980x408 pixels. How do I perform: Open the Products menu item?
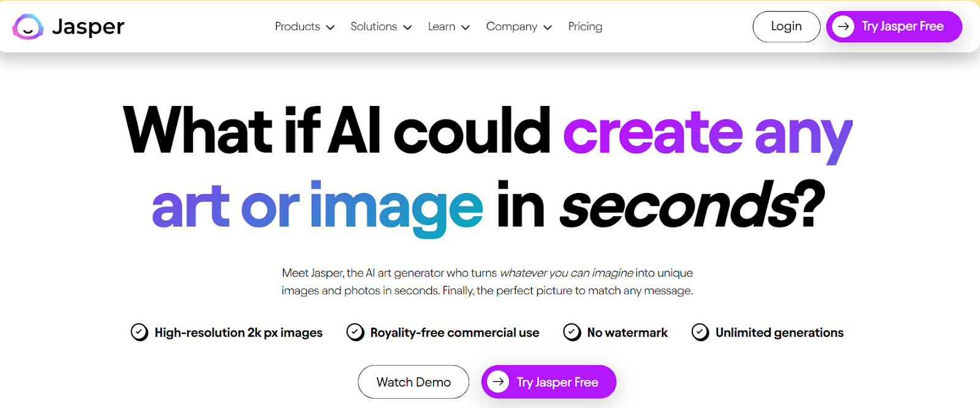297,26
